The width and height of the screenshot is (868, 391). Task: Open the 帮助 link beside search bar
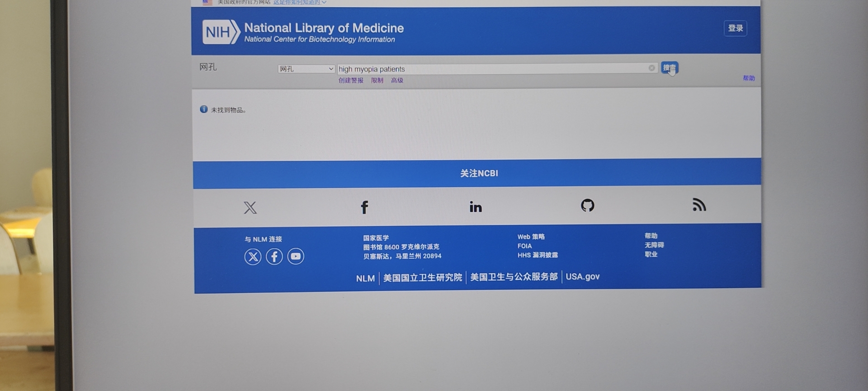749,78
